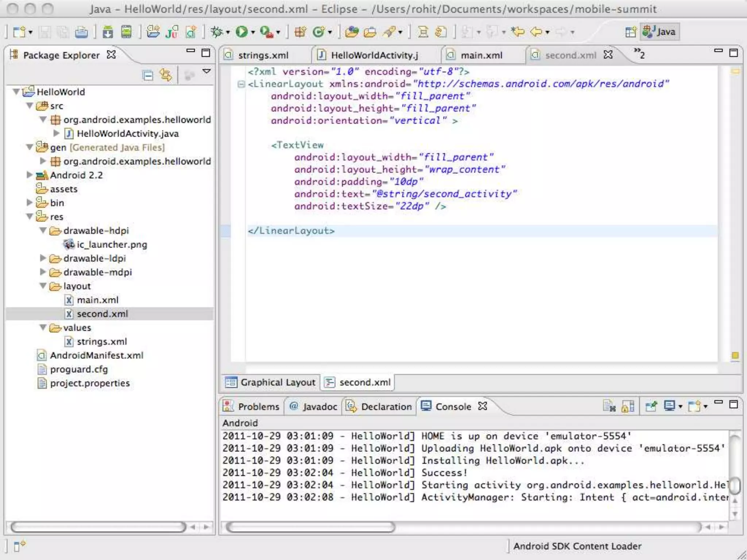This screenshot has width=747, height=560.
Task: Click the New Java Package icon
Action: [300, 32]
